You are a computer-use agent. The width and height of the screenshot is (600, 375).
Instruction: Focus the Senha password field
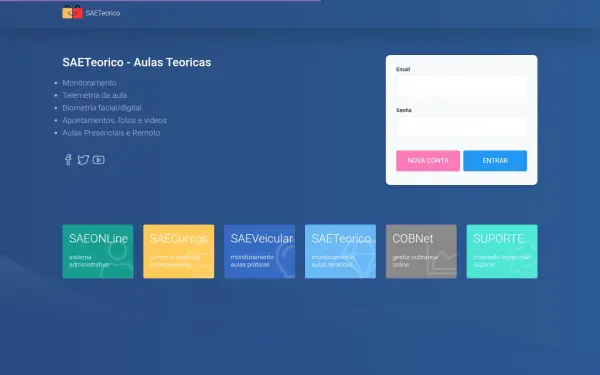[461, 127]
